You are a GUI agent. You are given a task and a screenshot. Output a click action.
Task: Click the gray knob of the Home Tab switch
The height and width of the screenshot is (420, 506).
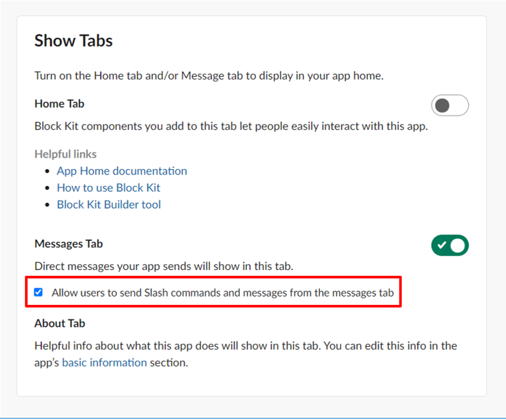click(x=443, y=105)
